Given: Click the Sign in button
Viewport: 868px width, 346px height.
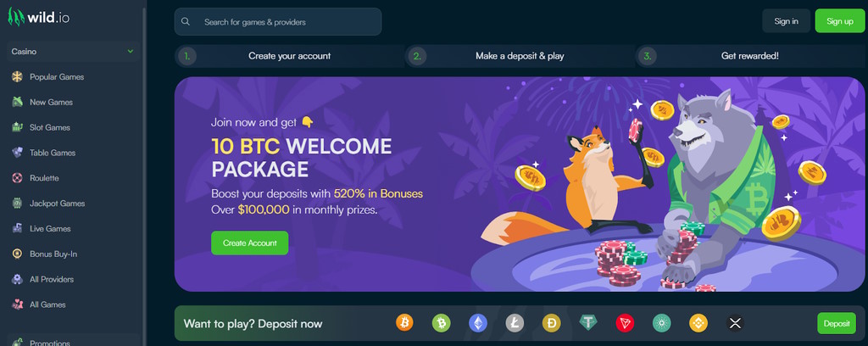Looking at the screenshot, I should coord(786,21).
